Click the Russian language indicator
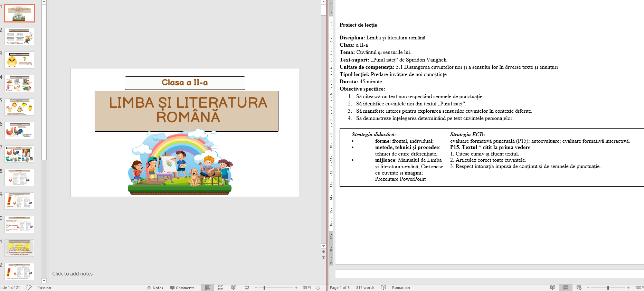 [x=44, y=288]
